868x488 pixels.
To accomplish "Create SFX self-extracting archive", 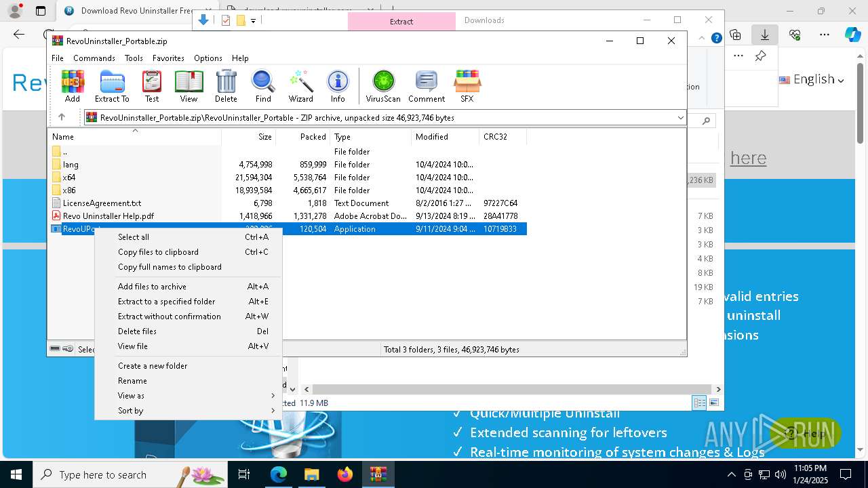I will 467,86.
